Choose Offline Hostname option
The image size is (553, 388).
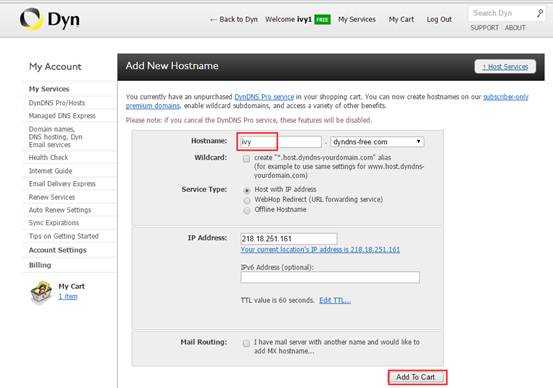247,210
